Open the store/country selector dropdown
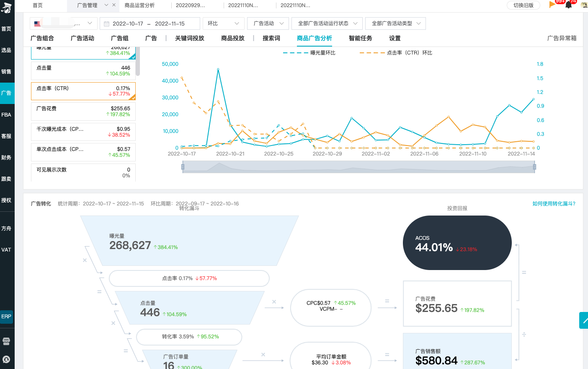The width and height of the screenshot is (588, 369). point(64,23)
